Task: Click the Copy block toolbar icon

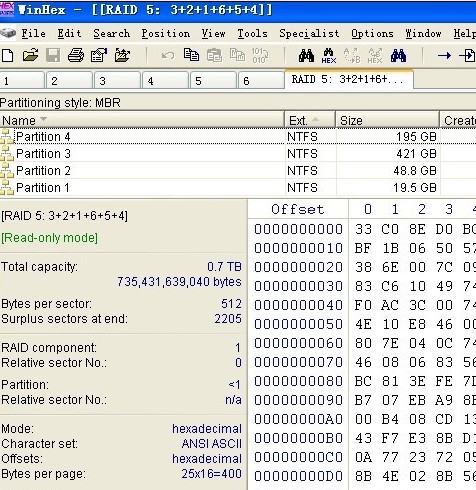Action: 191,55
